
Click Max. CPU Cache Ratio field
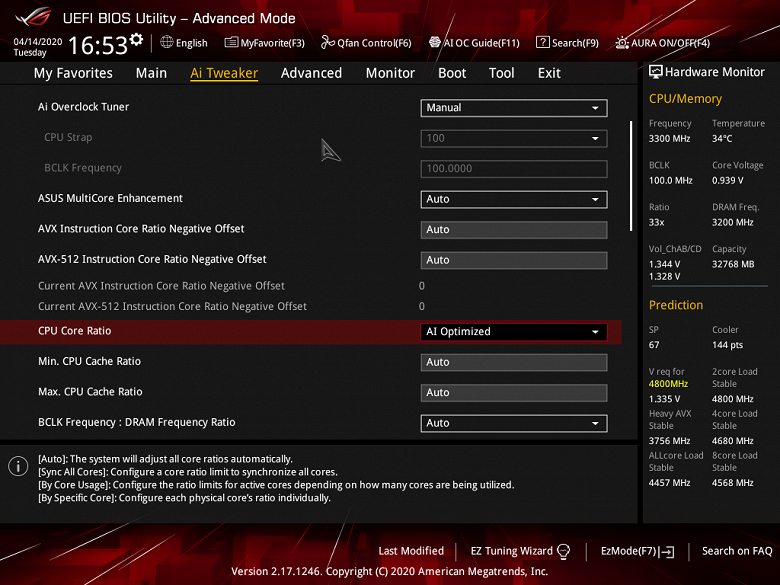coord(514,392)
